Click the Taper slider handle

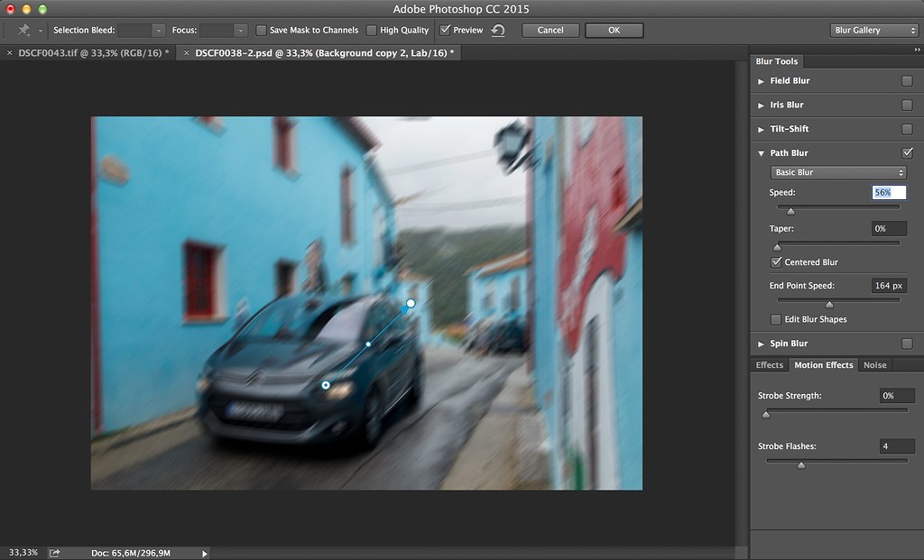coord(777,247)
